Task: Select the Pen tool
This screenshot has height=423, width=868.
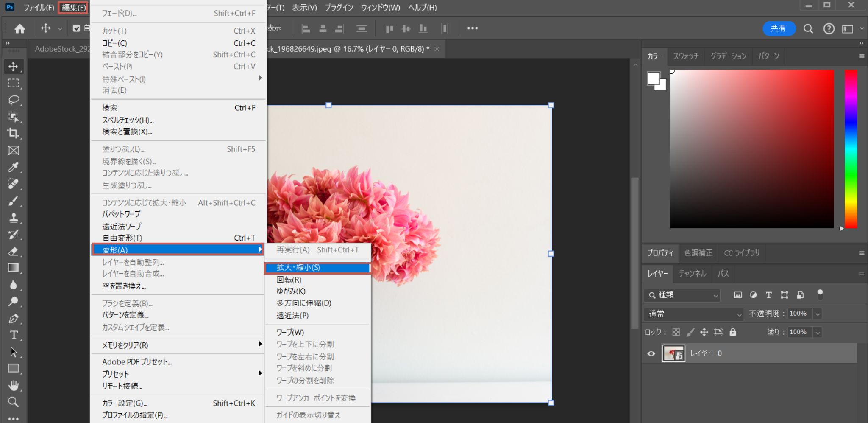Action: 13,319
